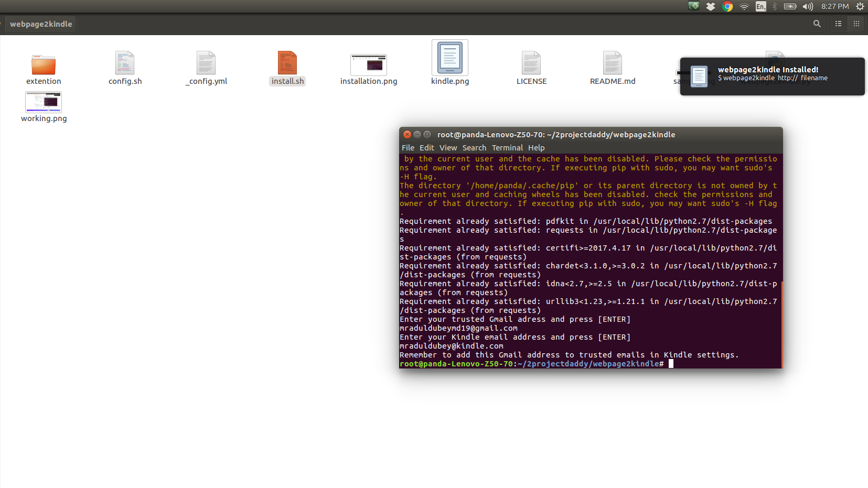
Task: Open the terminal File menu
Action: (408, 148)
